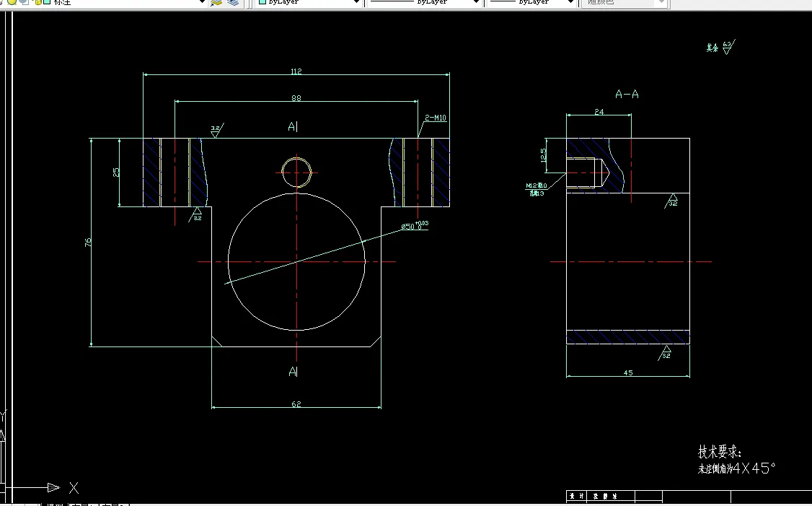812x506 pixels.
Task: Select the 技术要求 heading text
Action: point(719,452)
